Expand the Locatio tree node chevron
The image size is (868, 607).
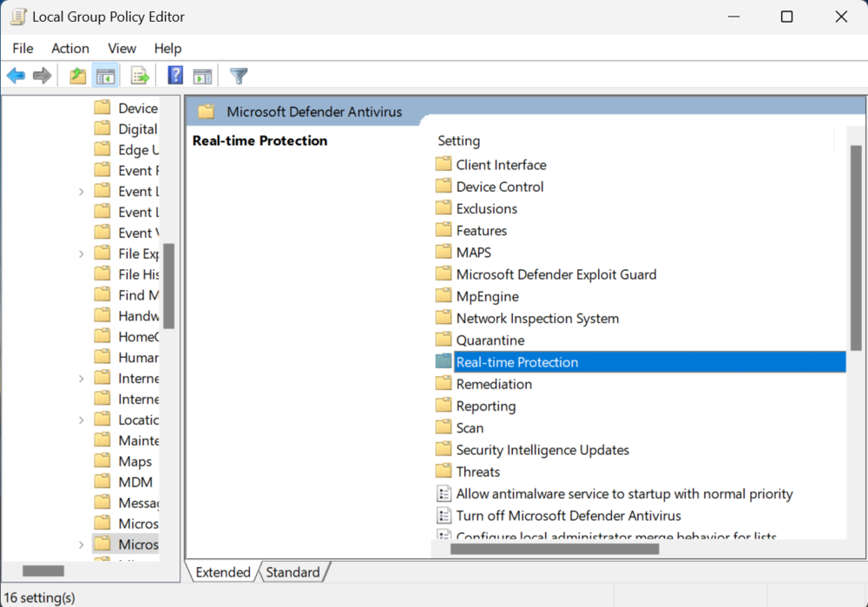[82, 420]
